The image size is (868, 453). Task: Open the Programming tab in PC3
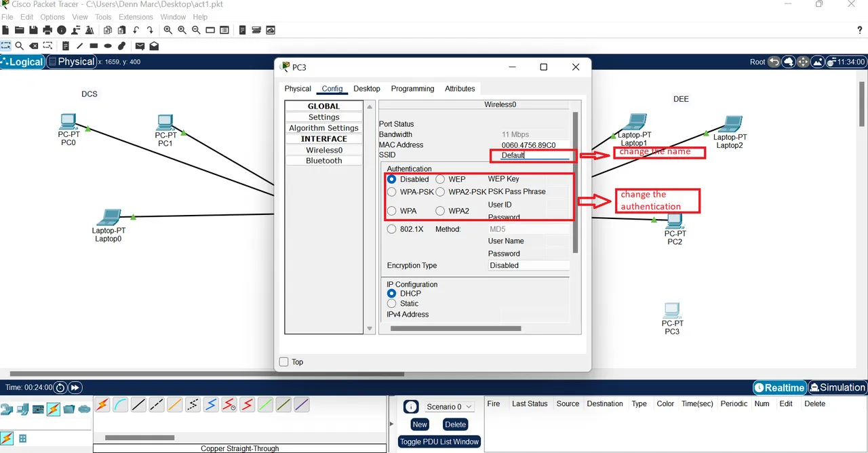click(x=412, y=89)
